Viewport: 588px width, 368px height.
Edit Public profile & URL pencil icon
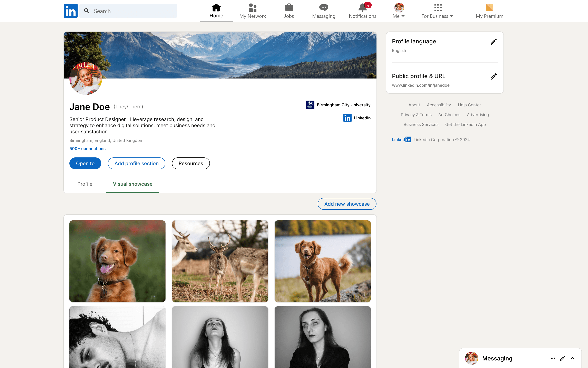(493, 77)
